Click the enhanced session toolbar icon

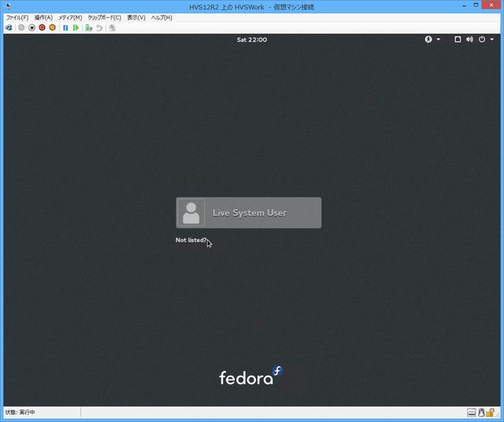[112, 28]
